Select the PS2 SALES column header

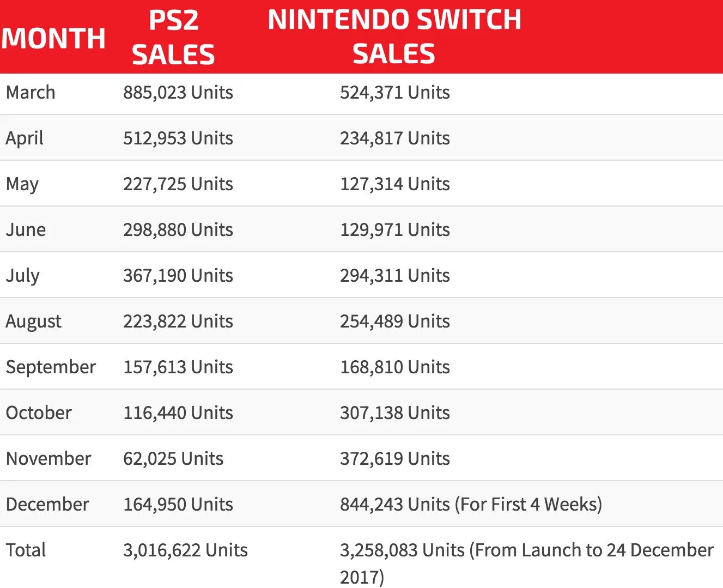click(x=173, y=37)
